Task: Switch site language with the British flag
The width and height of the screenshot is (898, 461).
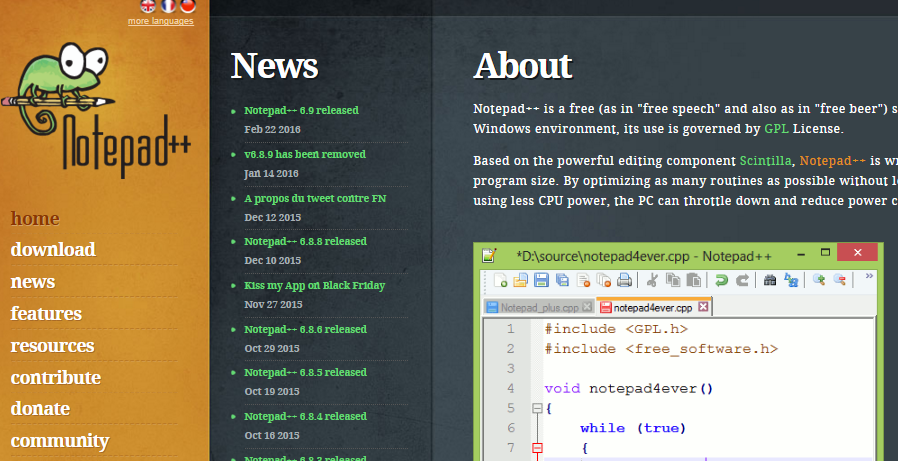Action: [148, 6]
